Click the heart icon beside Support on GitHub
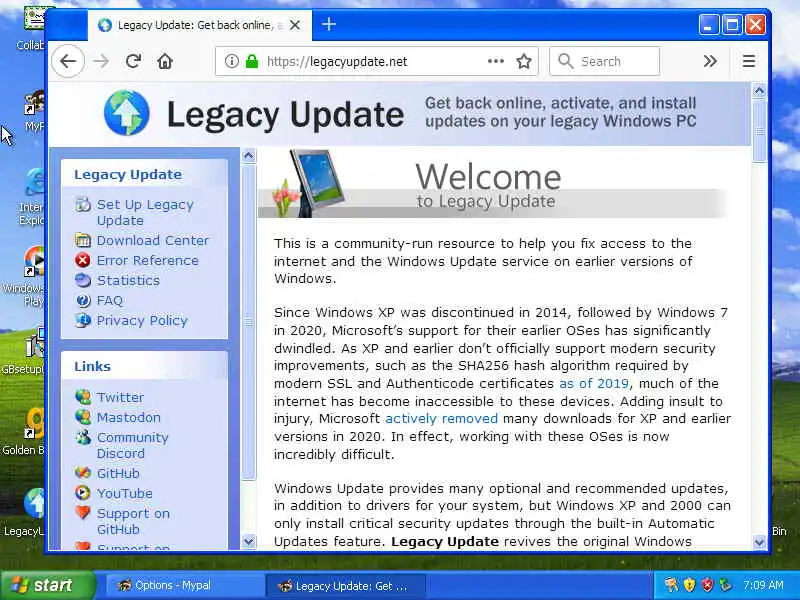The width and height of the screenshot is (800, 600). pyautogui.click(x=83, y=512)
